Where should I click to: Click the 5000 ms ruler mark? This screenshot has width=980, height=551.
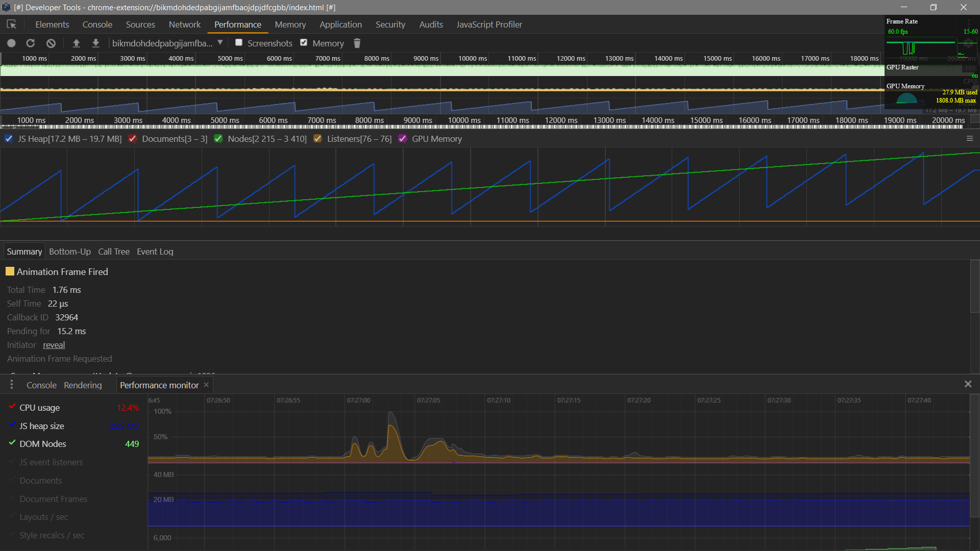click(x=225, y=120)
